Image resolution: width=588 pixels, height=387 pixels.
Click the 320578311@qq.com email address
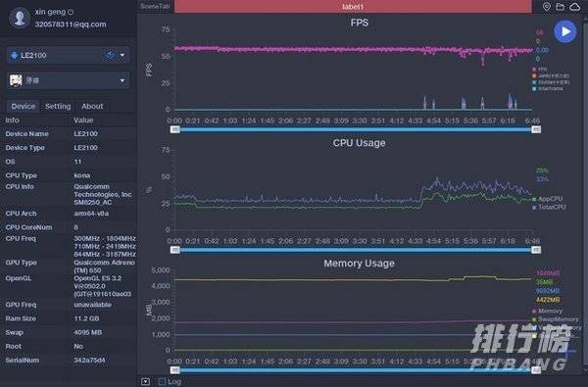[x=71, y=24]
